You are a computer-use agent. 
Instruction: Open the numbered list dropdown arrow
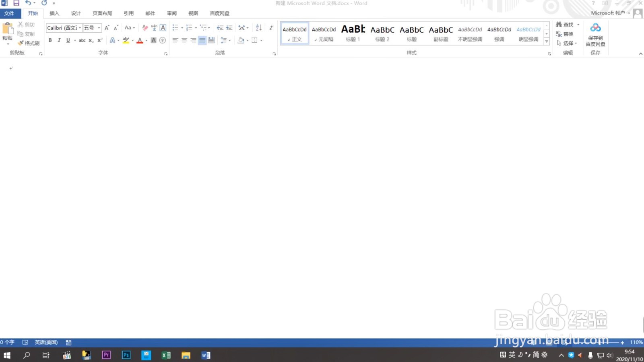[196, 28]
